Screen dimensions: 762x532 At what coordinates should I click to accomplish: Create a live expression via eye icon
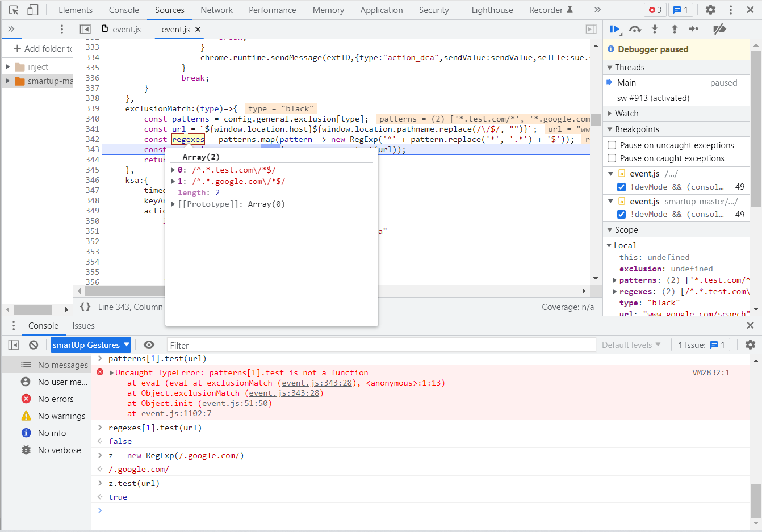coord(149,345)
